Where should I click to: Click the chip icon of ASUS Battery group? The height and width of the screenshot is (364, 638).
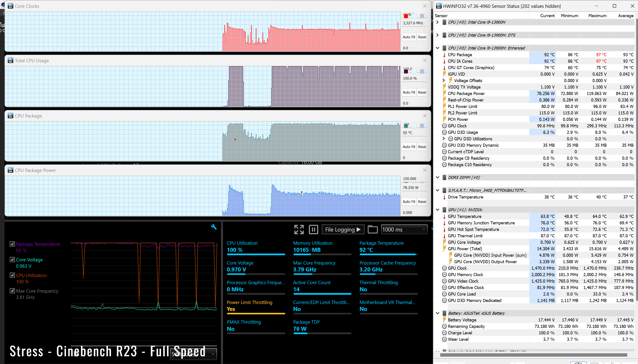tap(444, 313)
